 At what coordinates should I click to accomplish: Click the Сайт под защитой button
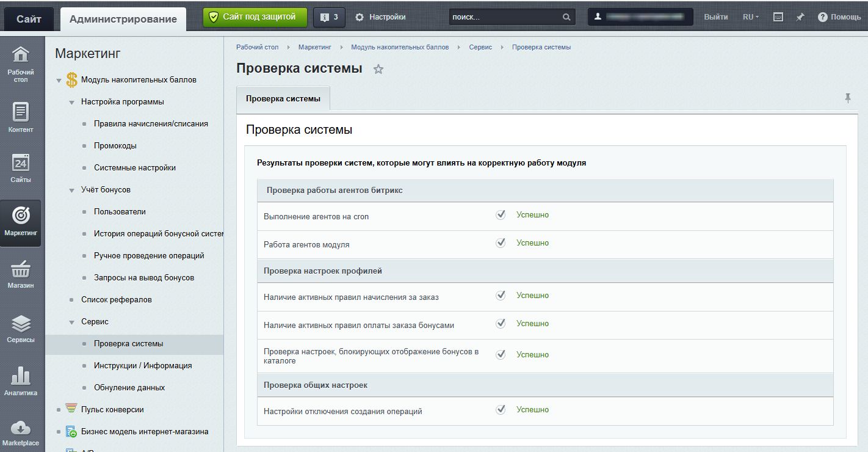256,17
